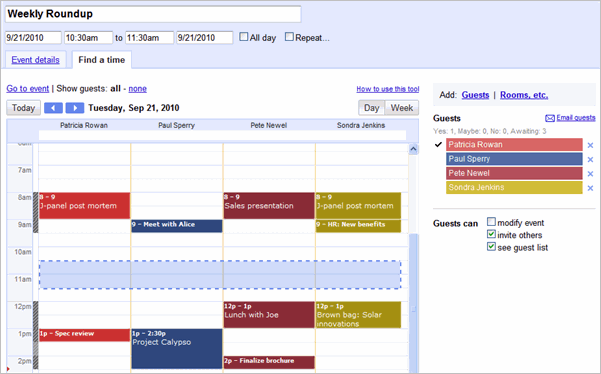Click the 12pm time label
This screenshot has width=601, height=374.
pyautogui.click(x=23, y=307)
